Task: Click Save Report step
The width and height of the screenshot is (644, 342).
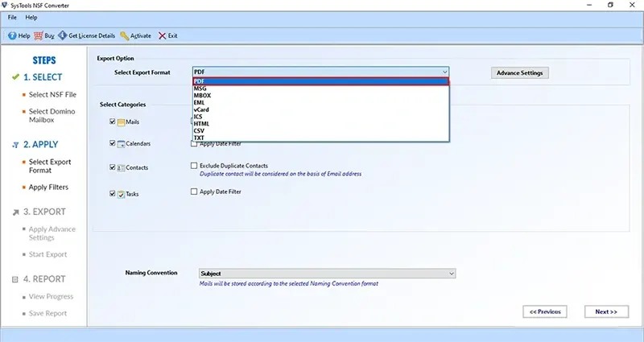Action: click(47, 313)
